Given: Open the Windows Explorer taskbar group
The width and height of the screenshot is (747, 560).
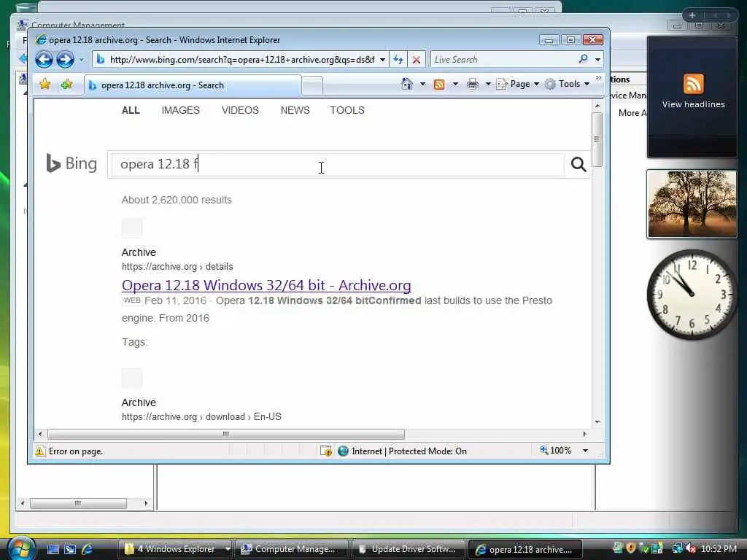Looking at the screenshot, I should (x=175, y=549).
